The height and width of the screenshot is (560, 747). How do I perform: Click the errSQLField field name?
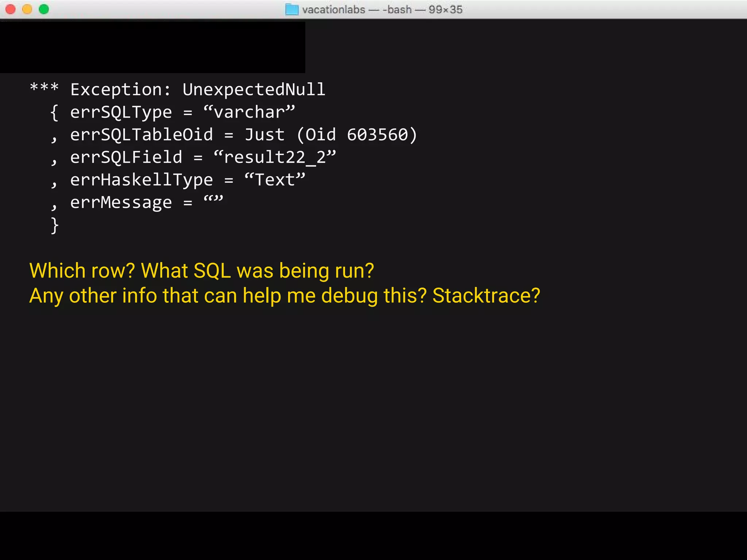tap(126, 157)
